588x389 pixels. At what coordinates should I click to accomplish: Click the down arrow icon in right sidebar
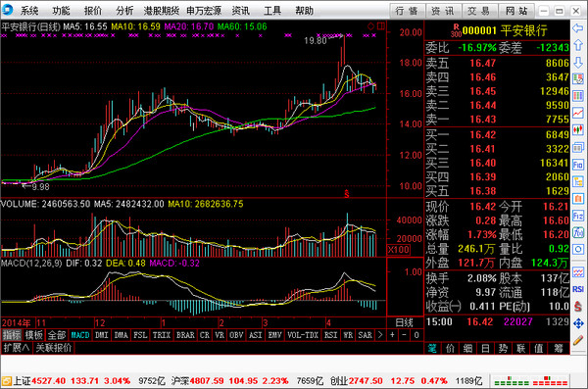click(578, 63)
